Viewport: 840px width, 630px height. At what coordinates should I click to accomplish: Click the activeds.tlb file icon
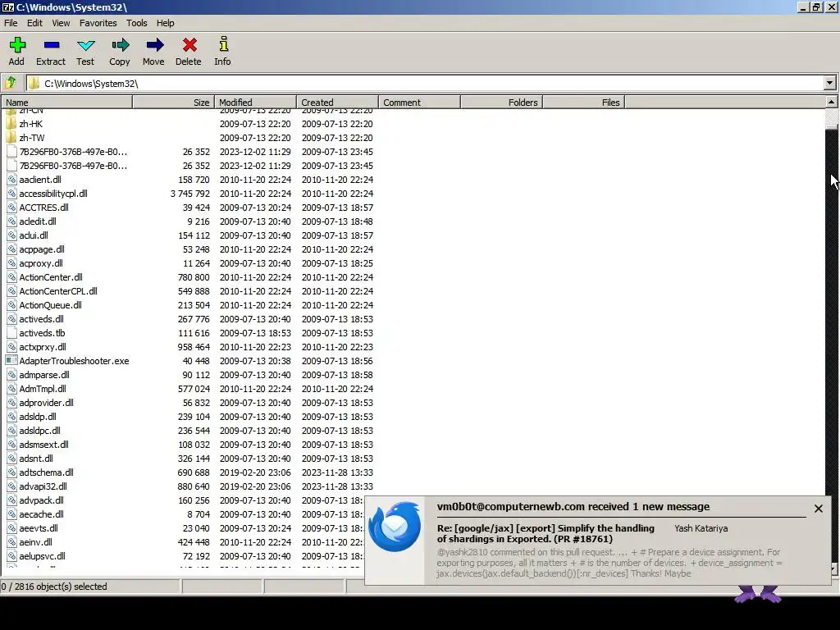(11, 333)
